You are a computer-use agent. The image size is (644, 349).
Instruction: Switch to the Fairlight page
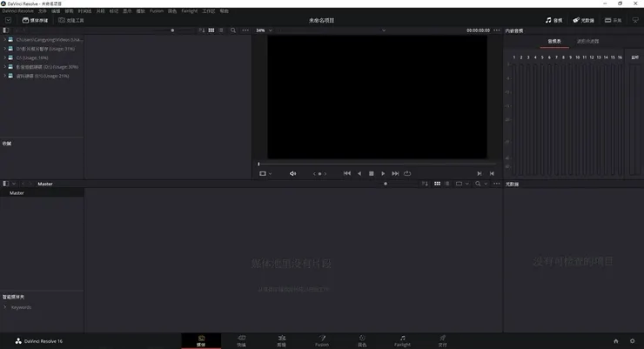402,341
